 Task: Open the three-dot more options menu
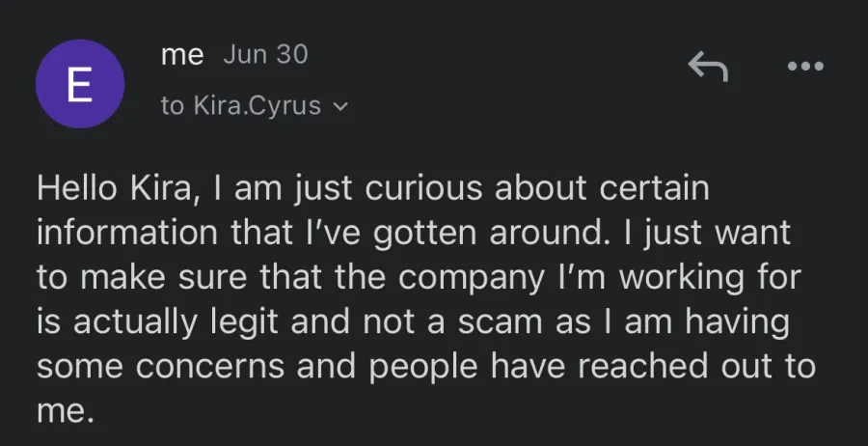pos(805,66)
